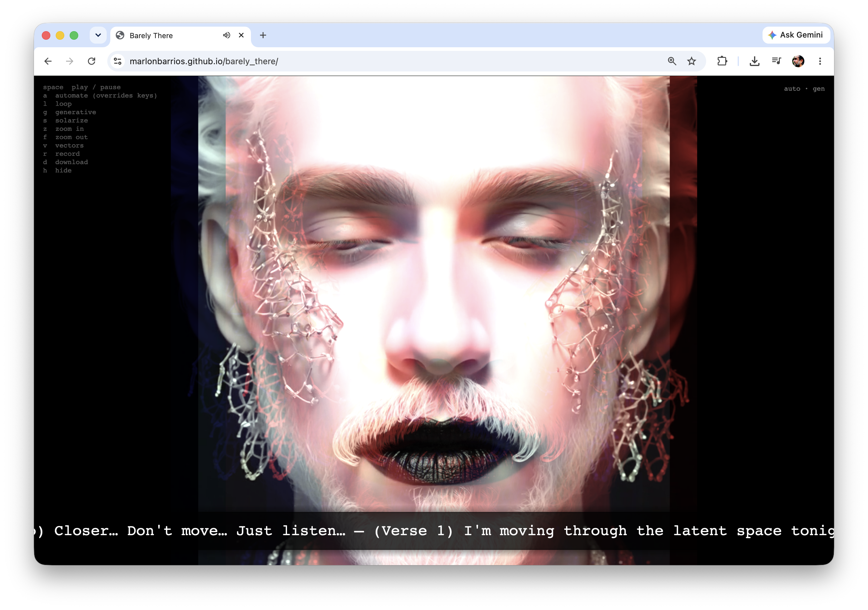This screenshot has width=868, height=610.
Task: Click the 'space play / pause' text
Action: pos(82,87)
